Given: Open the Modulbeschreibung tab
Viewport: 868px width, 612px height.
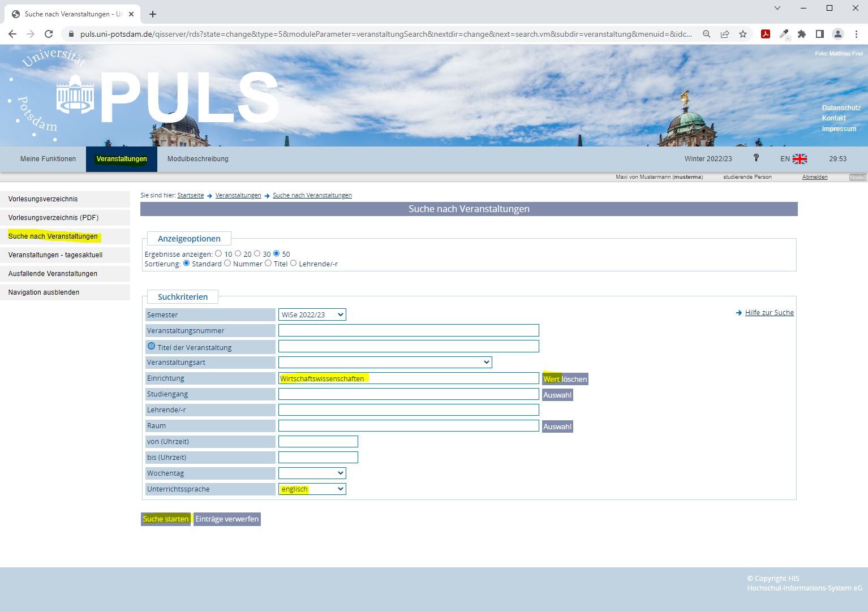Looking at the screenshot, I should click(x=197, y=159).
